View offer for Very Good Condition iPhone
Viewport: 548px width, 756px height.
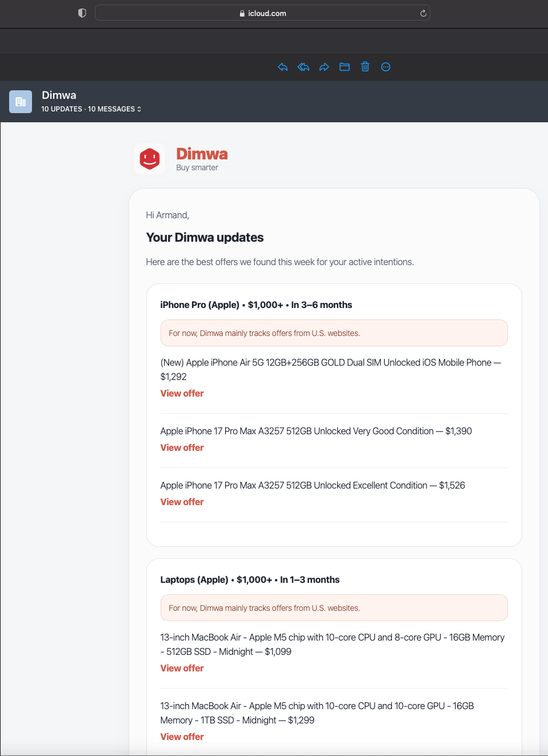(182, 447)
